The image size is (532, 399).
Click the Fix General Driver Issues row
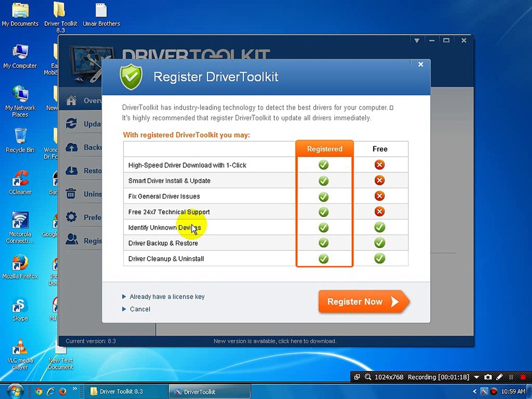click(266, 196)
